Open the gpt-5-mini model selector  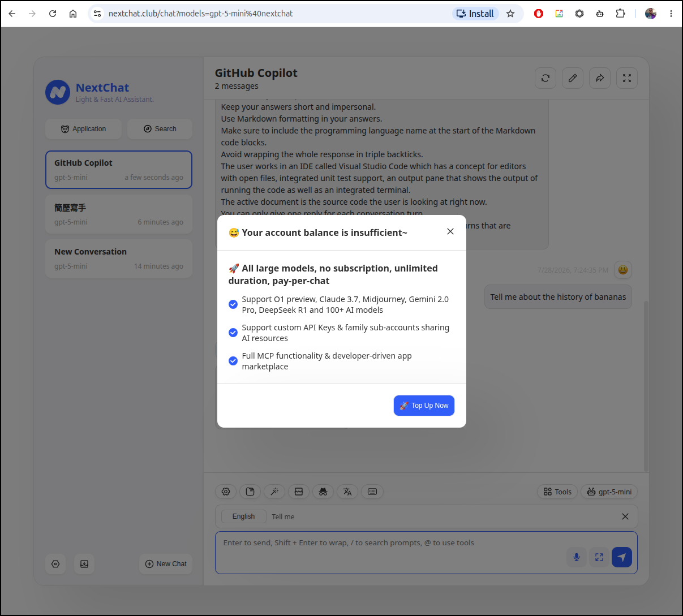(609, 492)
